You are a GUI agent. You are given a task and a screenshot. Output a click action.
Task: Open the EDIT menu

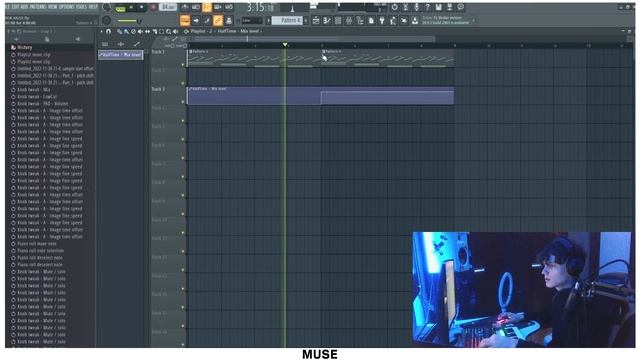(x=15, y=7)
